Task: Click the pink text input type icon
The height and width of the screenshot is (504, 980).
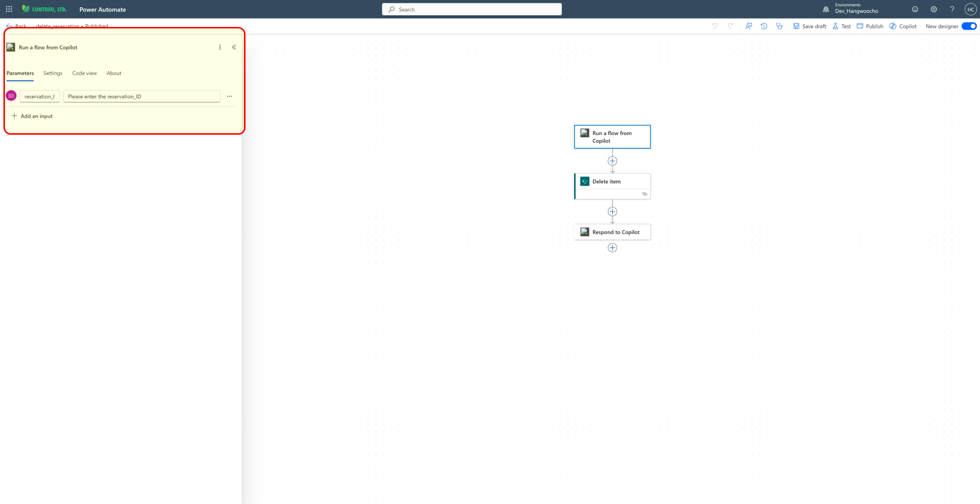Action: tap(11, 96)
